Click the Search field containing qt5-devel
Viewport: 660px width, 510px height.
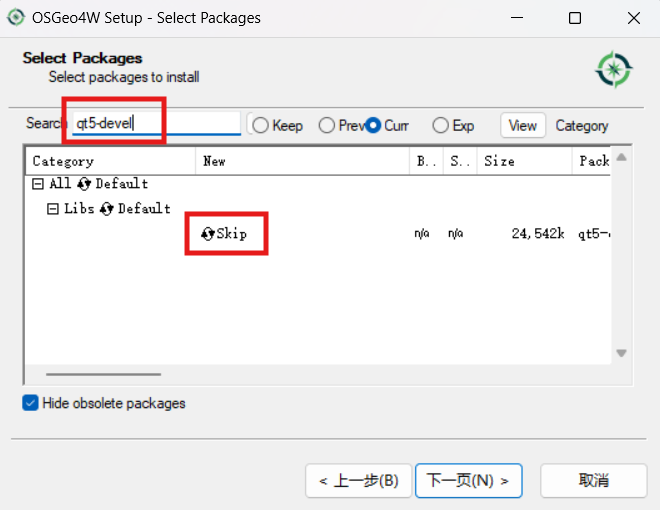tap(156, 123)
